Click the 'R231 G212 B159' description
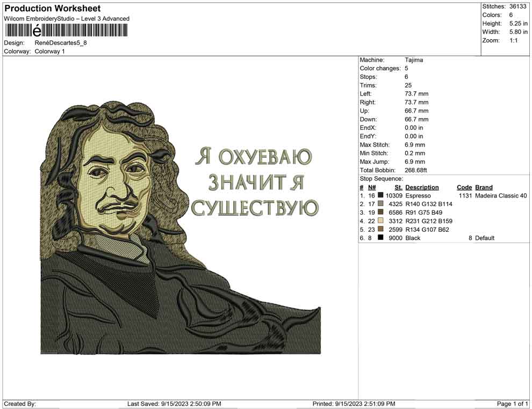Screen dimensions: 532x409 pos(429,221)
